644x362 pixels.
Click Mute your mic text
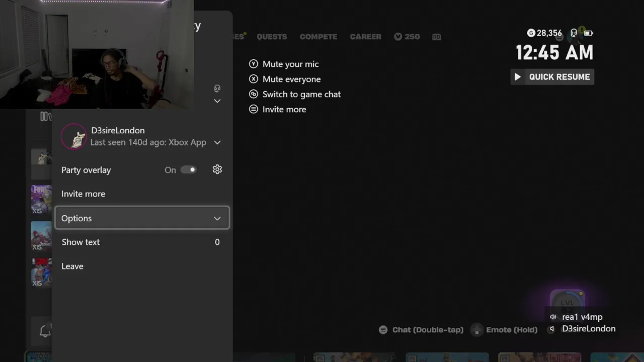(x=290, y=64)
